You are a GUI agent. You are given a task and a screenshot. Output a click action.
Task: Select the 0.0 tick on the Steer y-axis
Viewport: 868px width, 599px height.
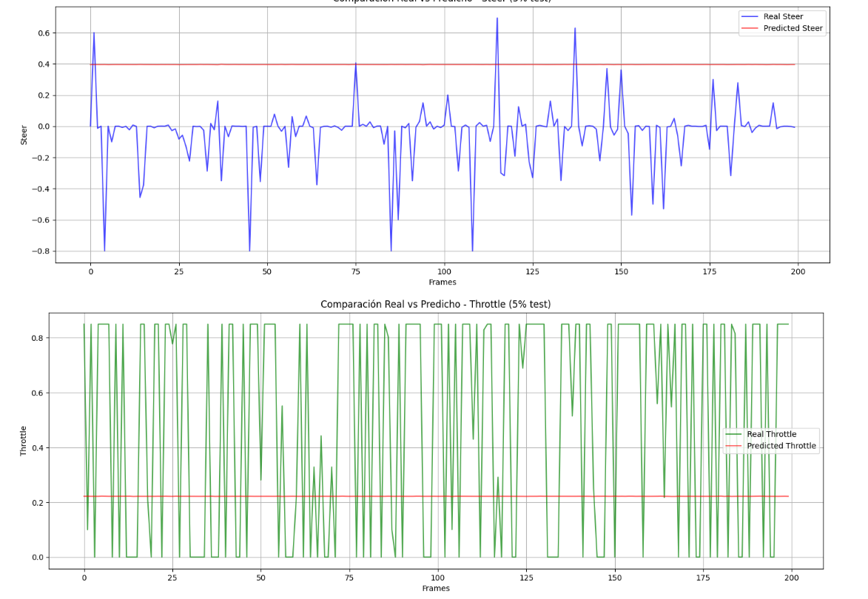pyautogui.click(x=44, y=126)
